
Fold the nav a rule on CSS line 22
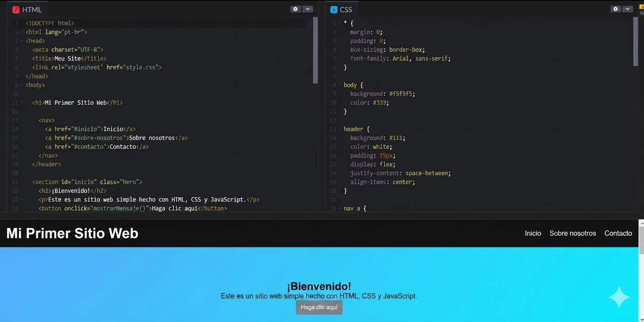(x=340, y=208)
